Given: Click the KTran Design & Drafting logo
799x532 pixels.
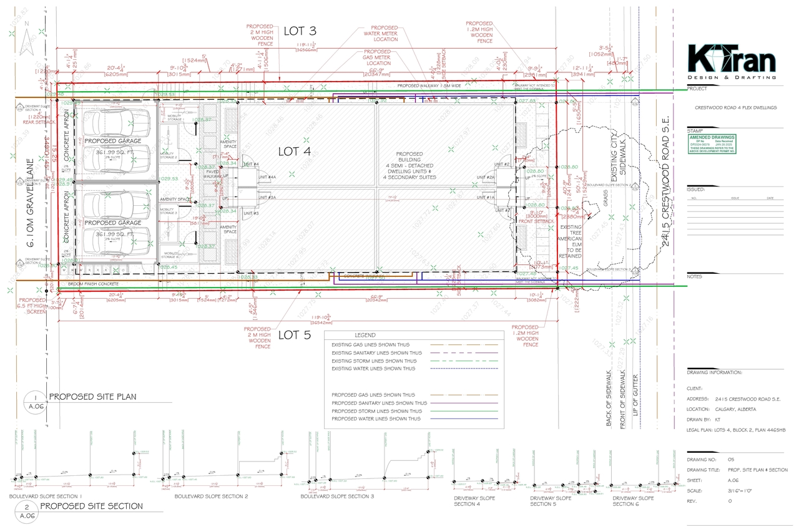Looking at the screenshot, I should [x=732, y=62].
